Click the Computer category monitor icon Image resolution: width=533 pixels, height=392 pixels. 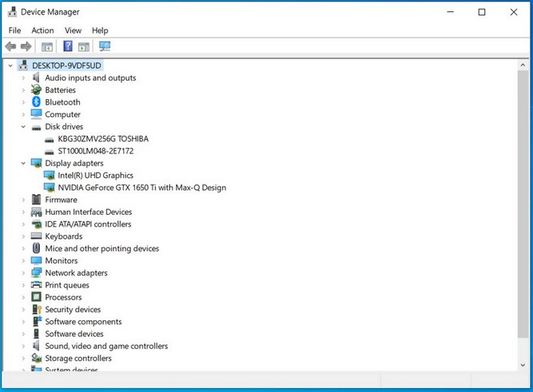click(x=36, y=114)
